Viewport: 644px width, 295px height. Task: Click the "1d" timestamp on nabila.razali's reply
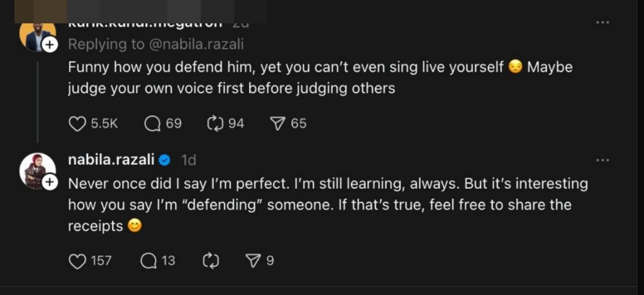point(189,160)
